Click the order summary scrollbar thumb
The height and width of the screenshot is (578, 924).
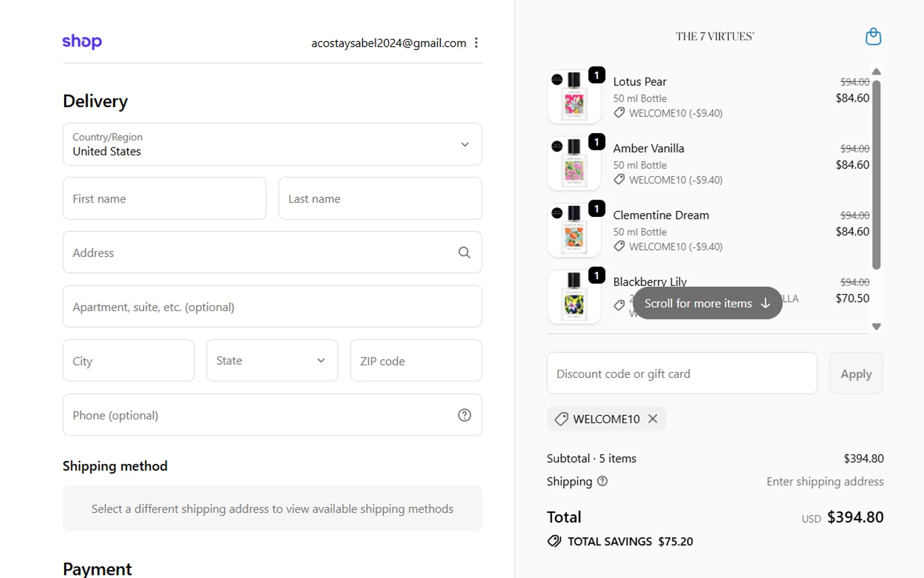point(877,175)
